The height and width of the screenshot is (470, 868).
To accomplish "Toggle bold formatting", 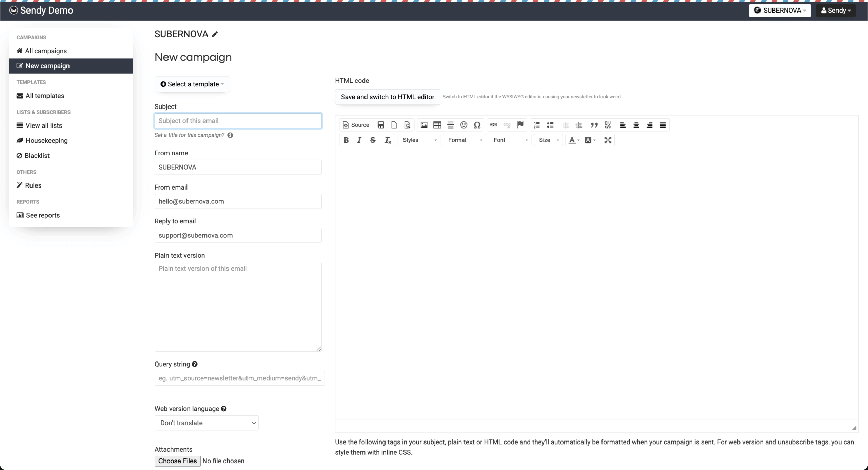I will click(346, 140).
